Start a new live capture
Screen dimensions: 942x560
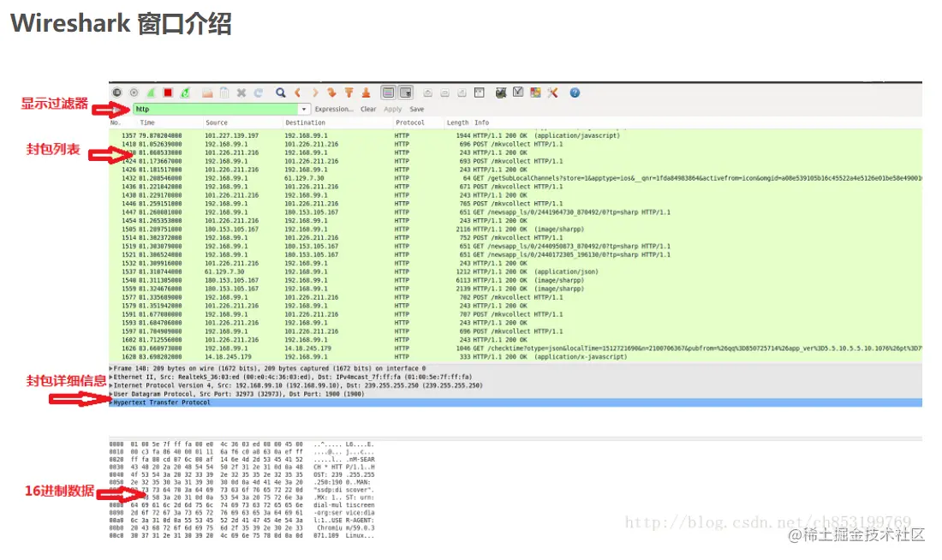[x=152, y=92]
